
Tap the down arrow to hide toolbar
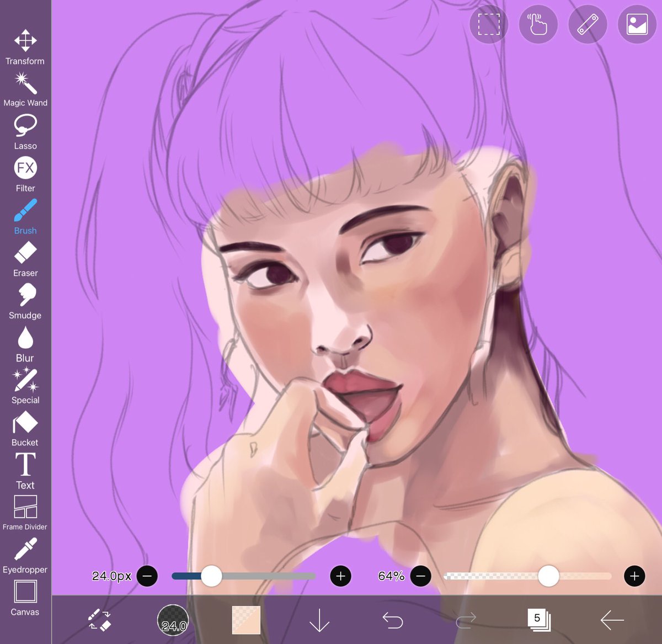[319, 620]
